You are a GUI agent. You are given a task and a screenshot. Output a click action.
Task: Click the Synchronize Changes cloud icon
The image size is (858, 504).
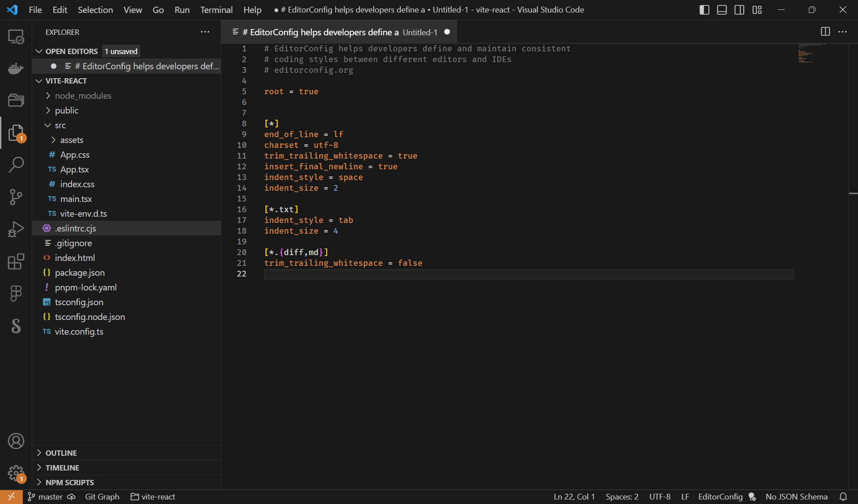(71, 497)
